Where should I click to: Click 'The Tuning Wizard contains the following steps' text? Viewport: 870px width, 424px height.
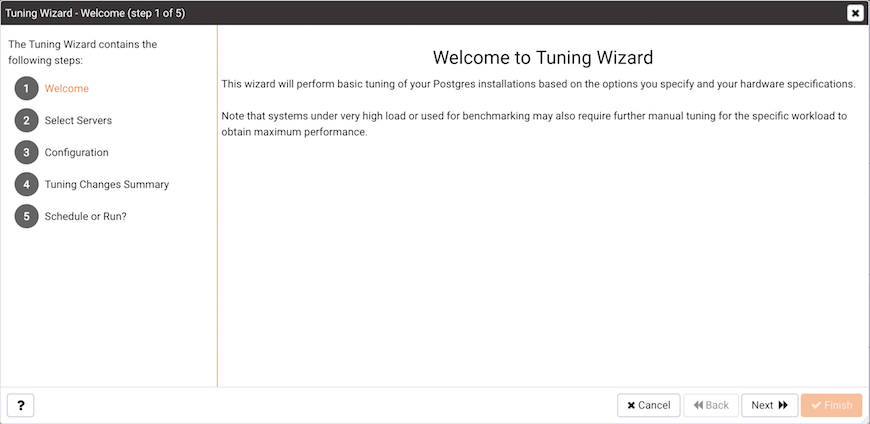click(x=83, y=52)
